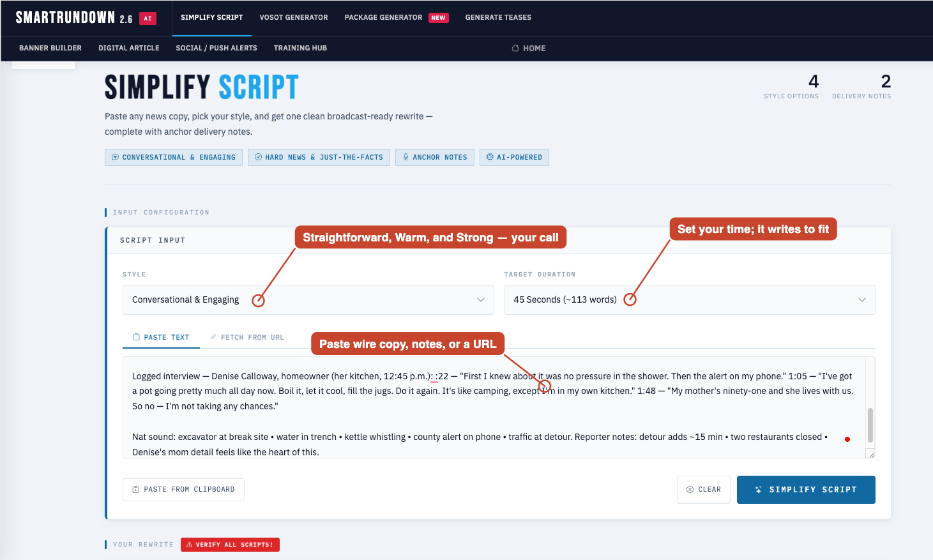Click the link icon on Fetch From URL
933x560 pixels.
click(x=213, y=337)
